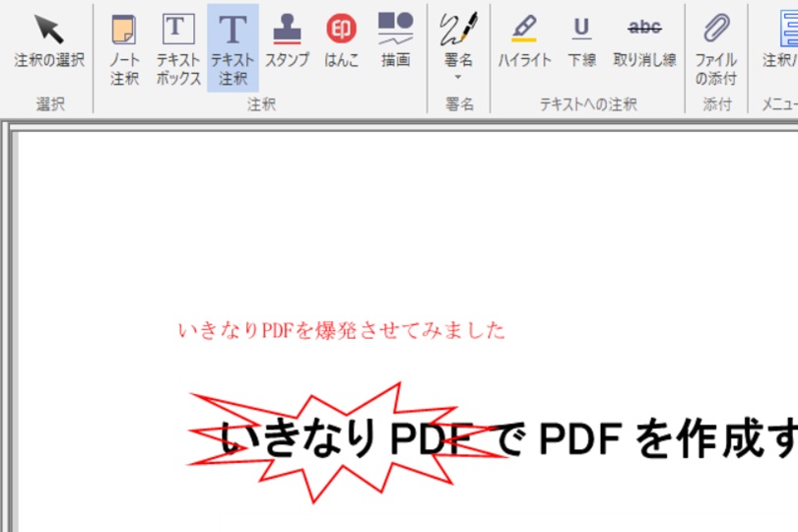Select the 注釈の選択 arrow tool
This screenshot has height=532, width=798.
(49, 41)
